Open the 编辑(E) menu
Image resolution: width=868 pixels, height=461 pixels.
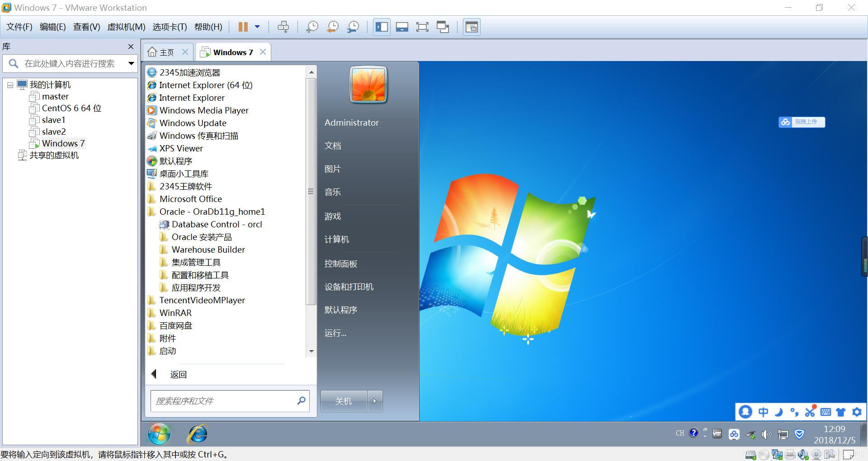(x=52, y=27)
